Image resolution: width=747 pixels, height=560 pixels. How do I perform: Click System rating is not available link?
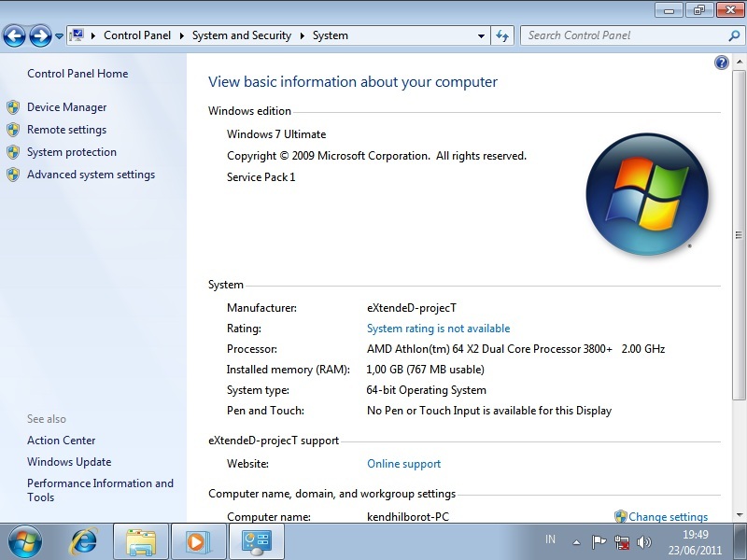pyautogui.click(x=438, y=329)
